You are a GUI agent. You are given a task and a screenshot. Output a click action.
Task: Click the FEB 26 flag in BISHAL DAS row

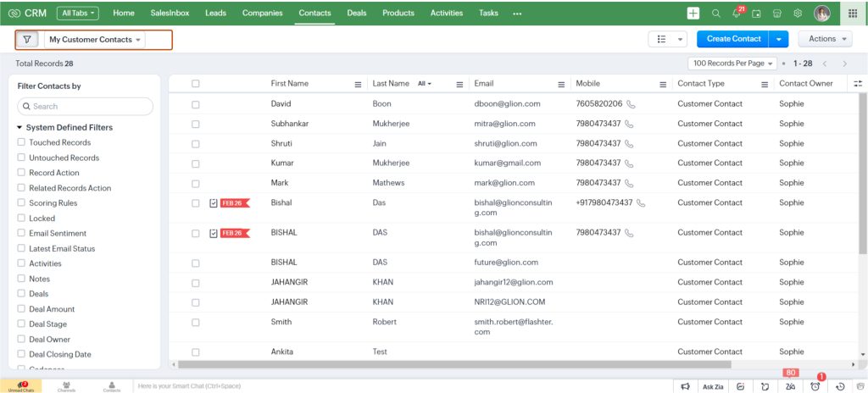(236, 233)
